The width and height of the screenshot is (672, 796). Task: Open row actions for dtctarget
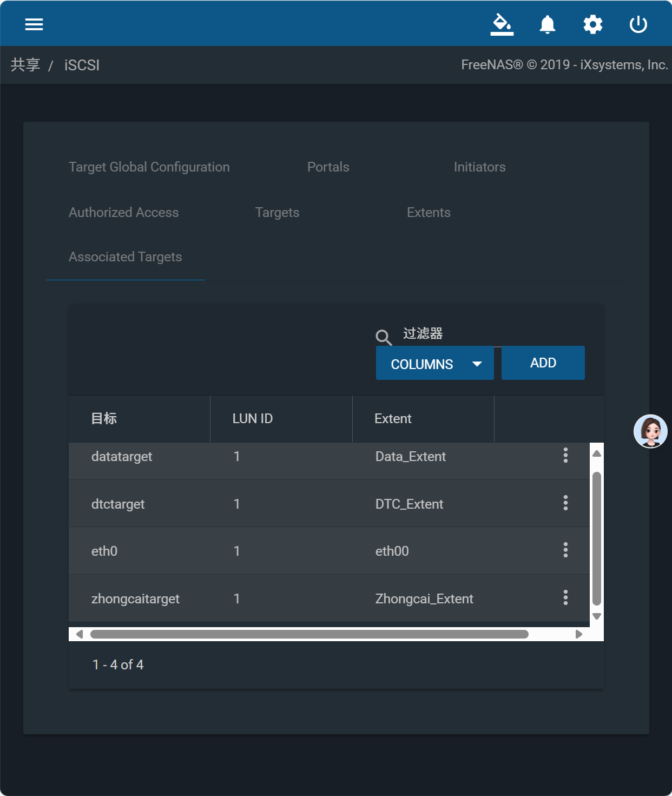click(565, 503)
